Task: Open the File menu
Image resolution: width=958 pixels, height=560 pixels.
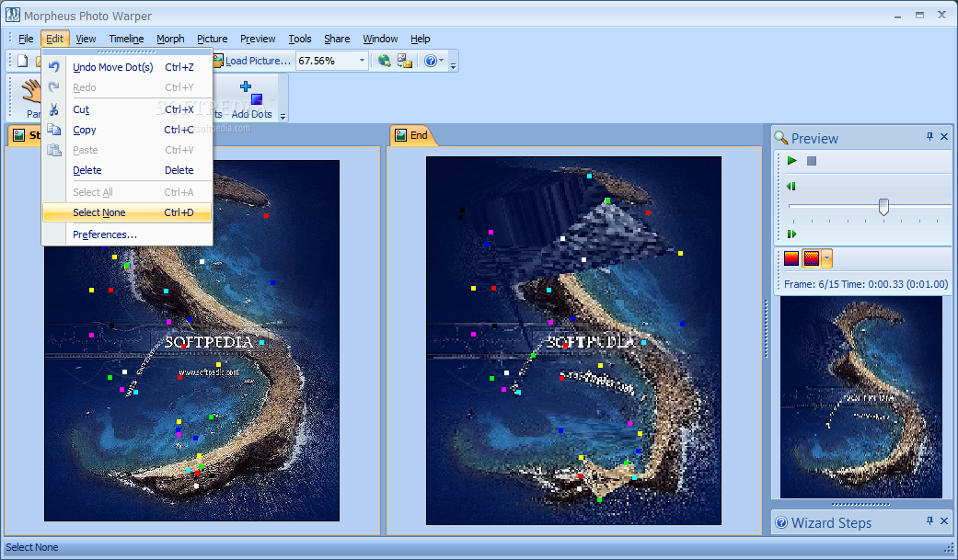Action: 26,39
